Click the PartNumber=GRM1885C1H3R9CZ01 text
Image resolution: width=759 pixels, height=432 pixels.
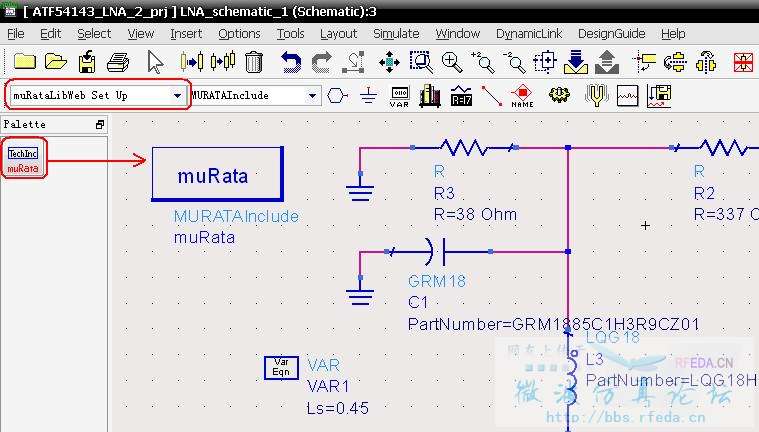pyautogui.click(x=553, y=324)
